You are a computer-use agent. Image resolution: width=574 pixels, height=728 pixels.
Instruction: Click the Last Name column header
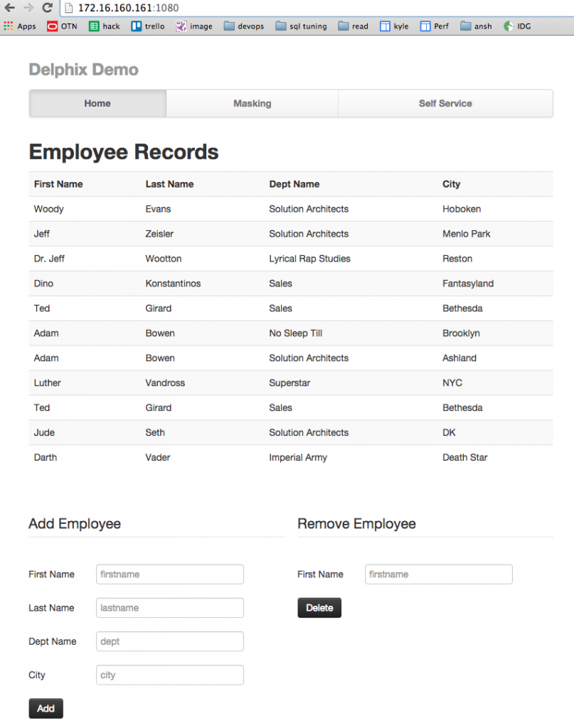click(169, 184)
